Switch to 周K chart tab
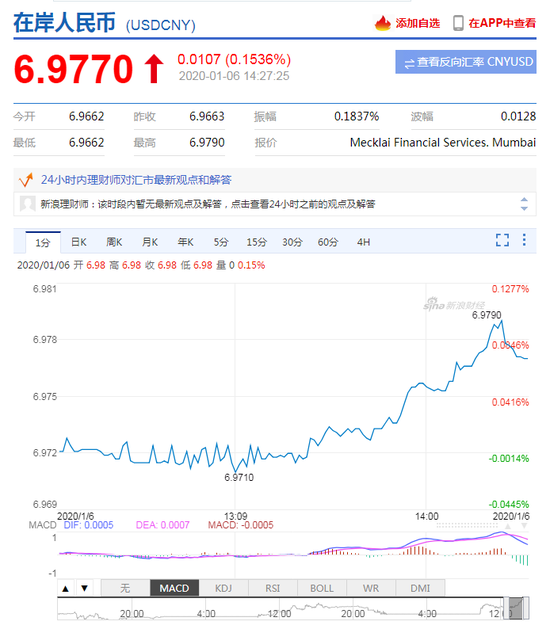 tap(114, 242)
